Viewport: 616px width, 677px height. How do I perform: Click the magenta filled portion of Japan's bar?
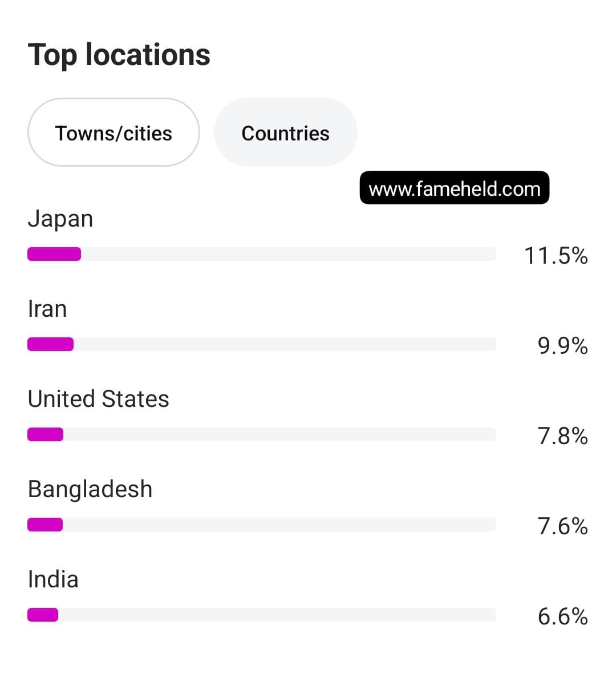[54, 254]
